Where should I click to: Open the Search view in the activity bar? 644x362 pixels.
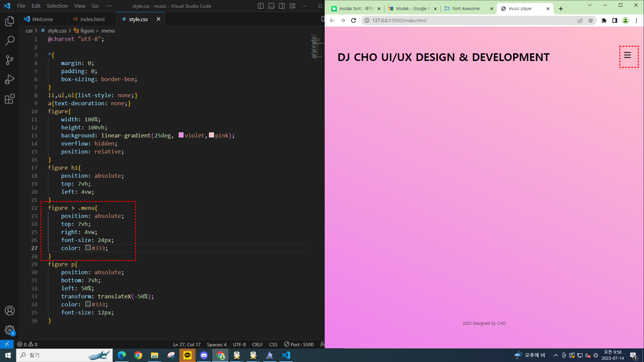coord(10,41)
